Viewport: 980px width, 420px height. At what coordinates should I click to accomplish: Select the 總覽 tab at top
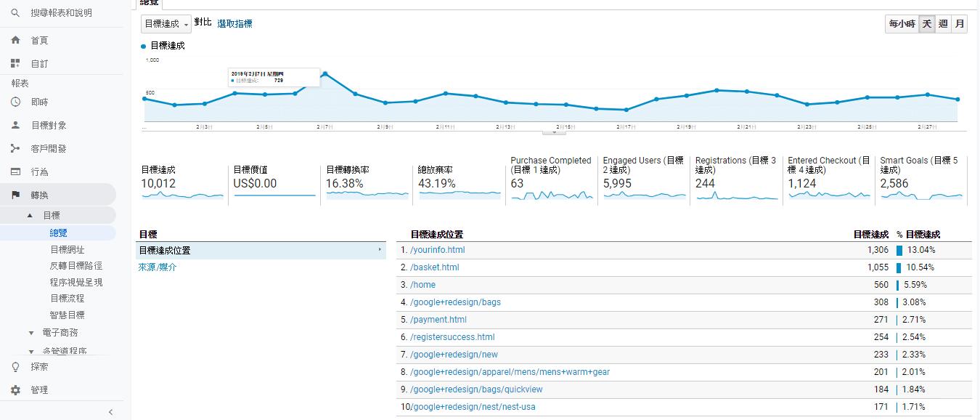tap(149, 4)
